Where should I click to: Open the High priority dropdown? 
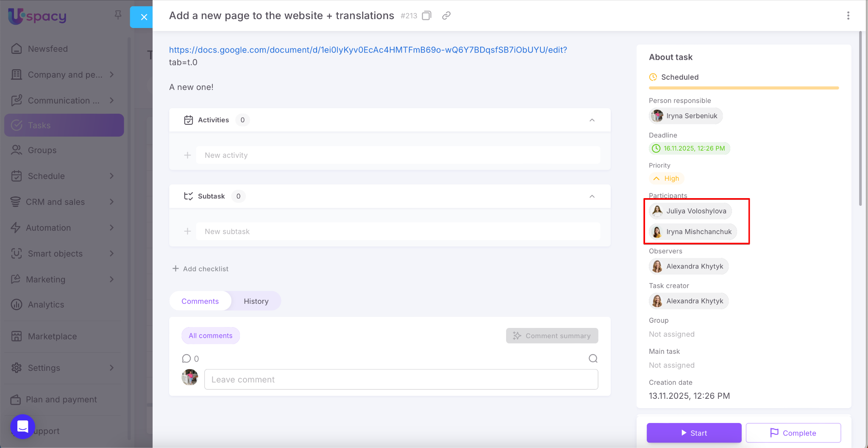pos(667,179)
